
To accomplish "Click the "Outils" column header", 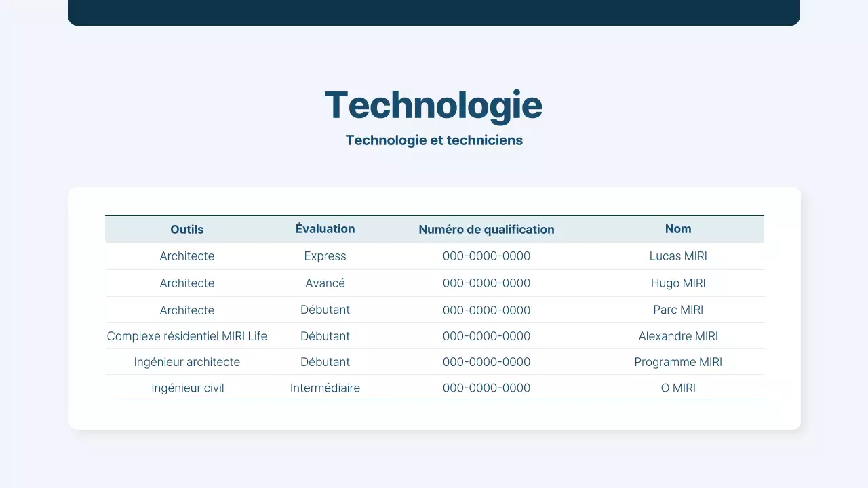I will pyautogui.click(x=187, y=229).
